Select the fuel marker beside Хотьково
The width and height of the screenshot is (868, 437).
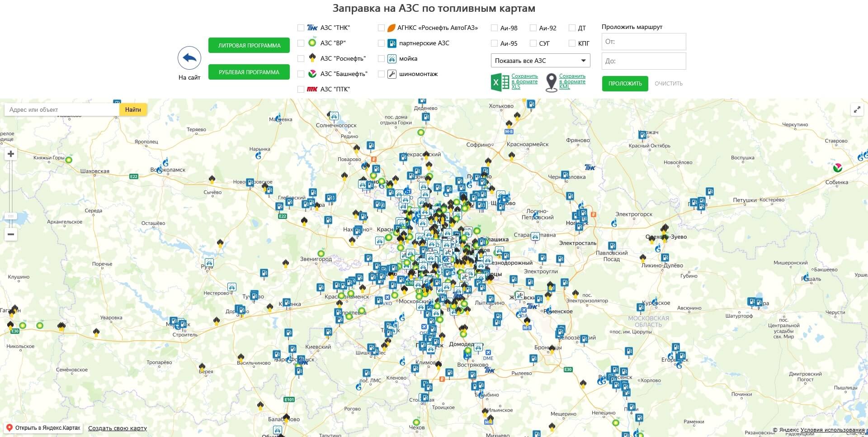click(x=531, y=104)
